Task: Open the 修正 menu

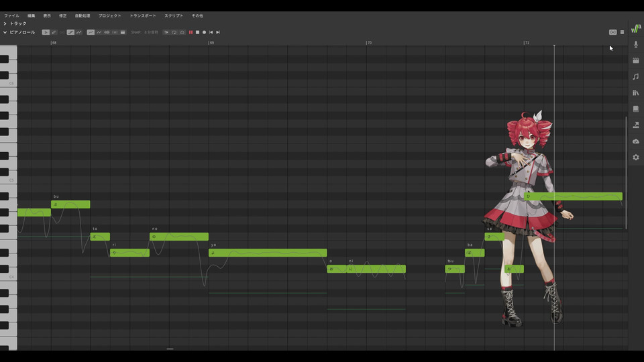Action: point(62,15)
